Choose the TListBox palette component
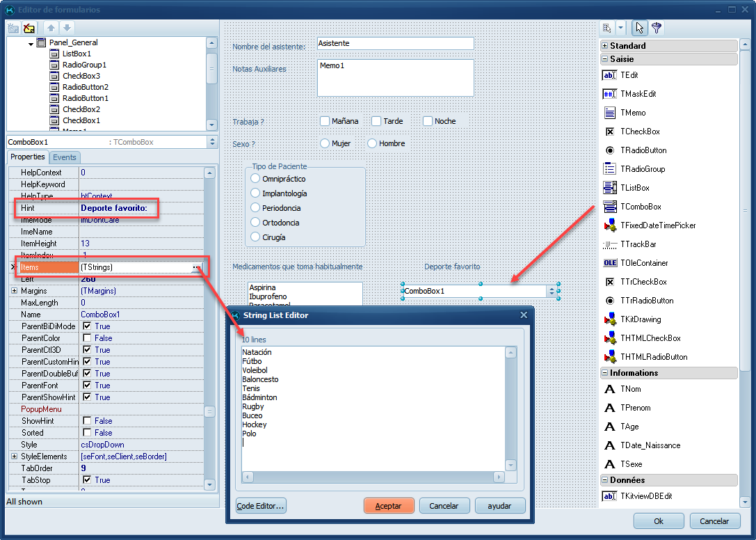 (x=610, y=188)
